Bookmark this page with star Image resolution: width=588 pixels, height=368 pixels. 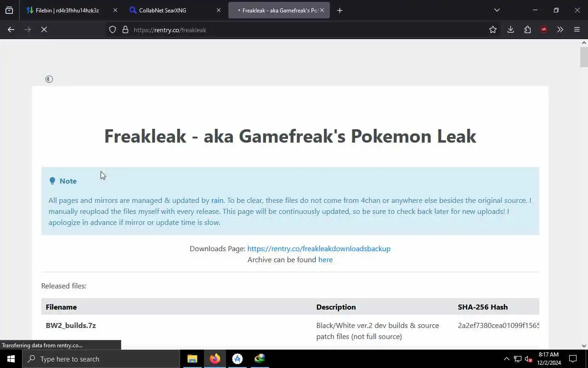(x=493, y=29)
